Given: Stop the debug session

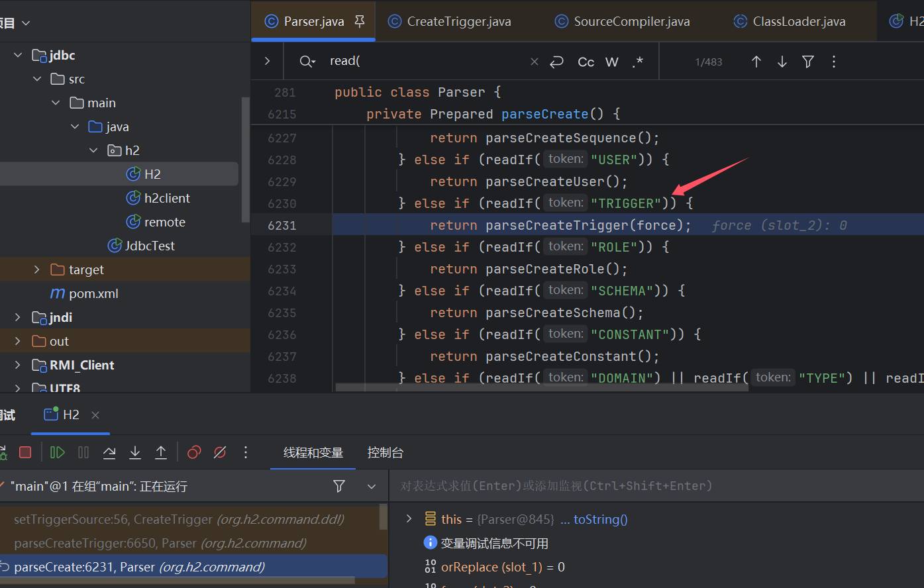Looking at the screenshot, I should [25, 452].
